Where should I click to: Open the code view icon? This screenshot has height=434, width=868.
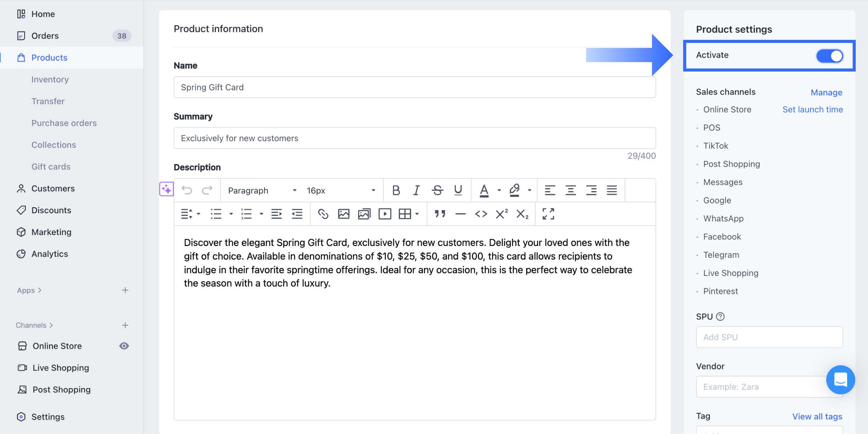pos(481,214)
